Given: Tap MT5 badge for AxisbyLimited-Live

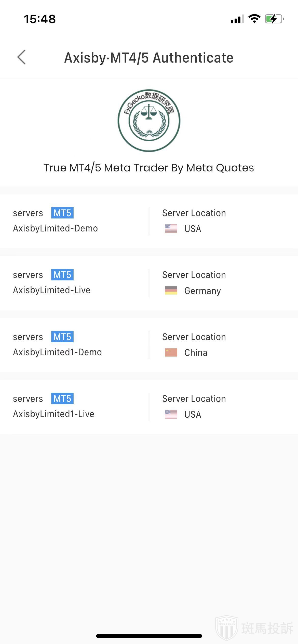Looking at the screenshot, I should click(x=62, y=275).
